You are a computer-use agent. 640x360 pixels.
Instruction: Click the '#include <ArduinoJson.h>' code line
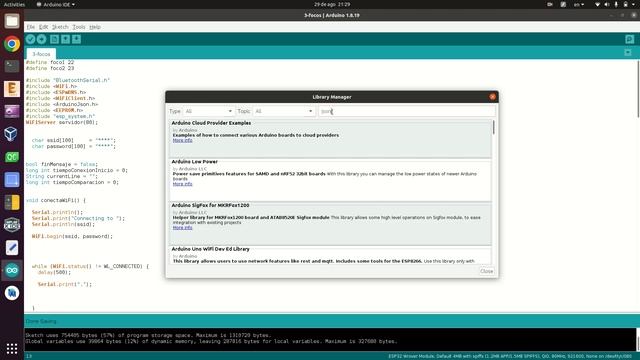[62, 104]
